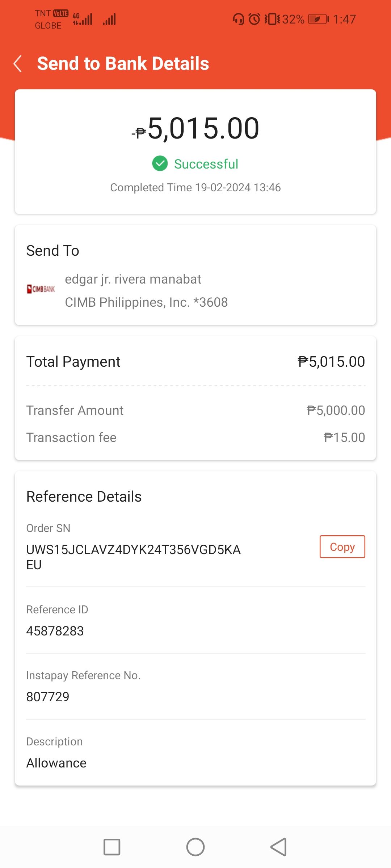
Task: Tap the Completed Time text
Action: click(x=195, y=187)
